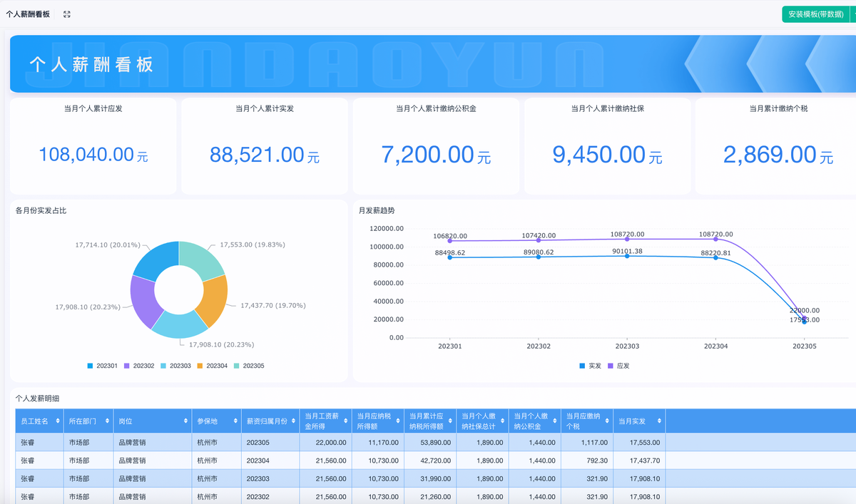Screen dimensions: 856x504
Task: Toggle 实发 line in trend chart legend
Action: (x=590, y=366)
